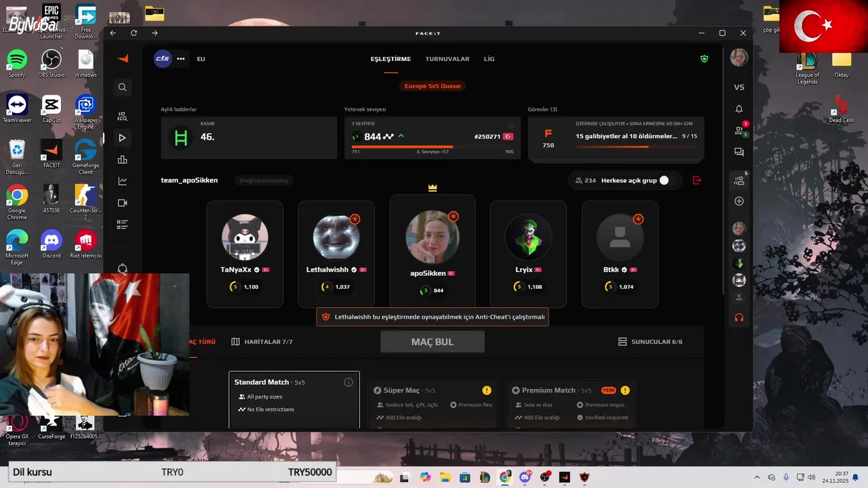
Task: Click the orange headset support icon
Action: (739, 317)
